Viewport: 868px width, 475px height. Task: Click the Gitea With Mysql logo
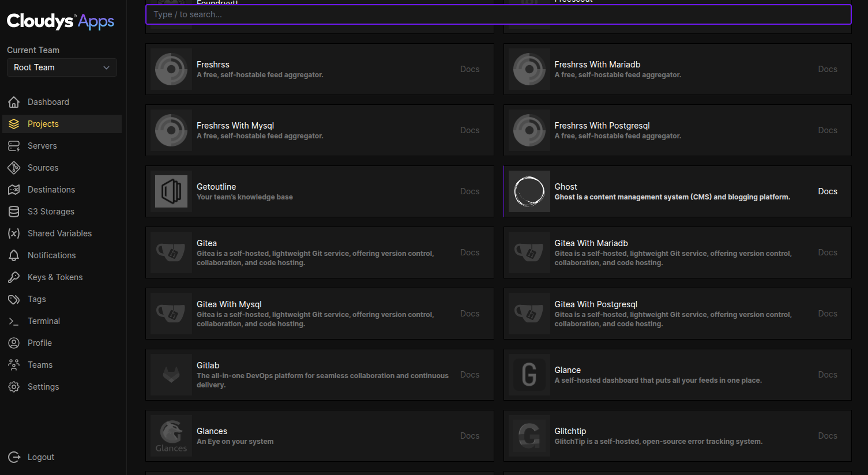(x=171, y=314)
